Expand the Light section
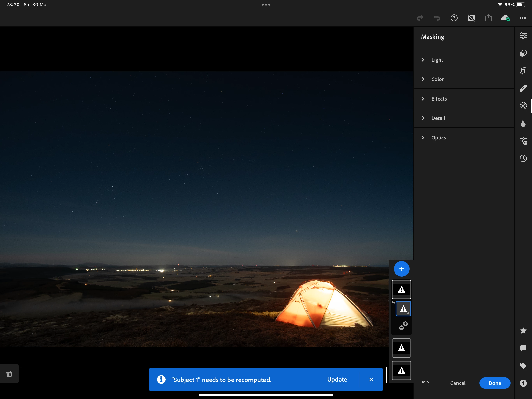The height and width of the screenshot is (399, 532). 437,60
